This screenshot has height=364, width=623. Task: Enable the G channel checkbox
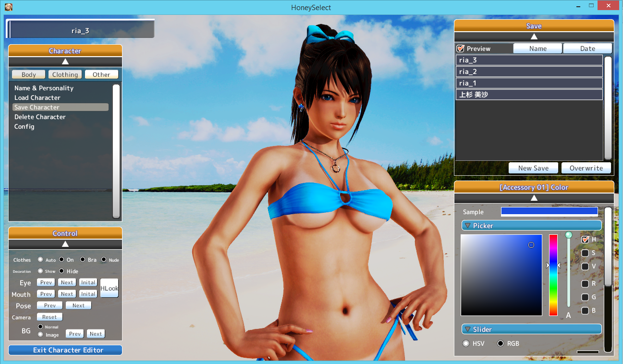(x=585, y=297)
